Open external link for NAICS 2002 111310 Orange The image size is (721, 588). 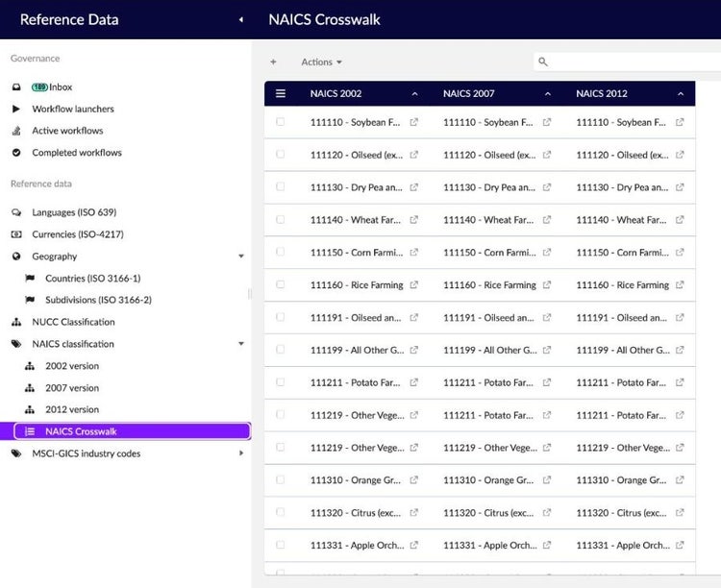point(413,480)
